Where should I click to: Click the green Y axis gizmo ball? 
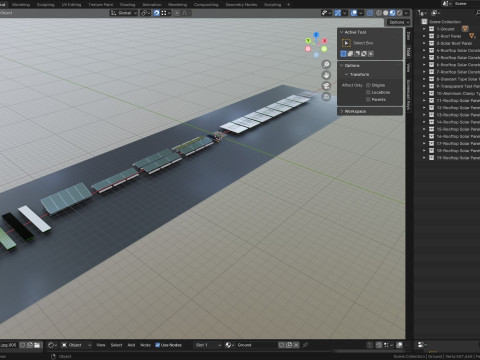pyautogui.click(x=308, y=41)
